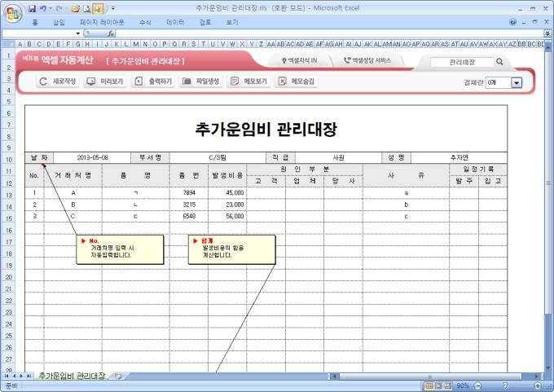Open the 홈 ribbon tab
This screenshot has width=554, height=392.
pyautogui.click(x=35, y=22)
